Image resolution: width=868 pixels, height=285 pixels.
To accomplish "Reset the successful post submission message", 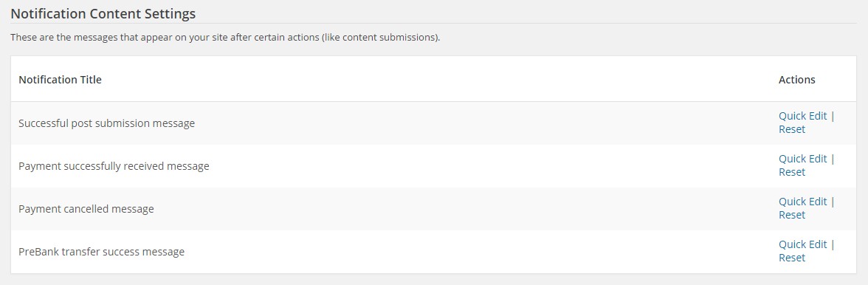I will 791,129.
